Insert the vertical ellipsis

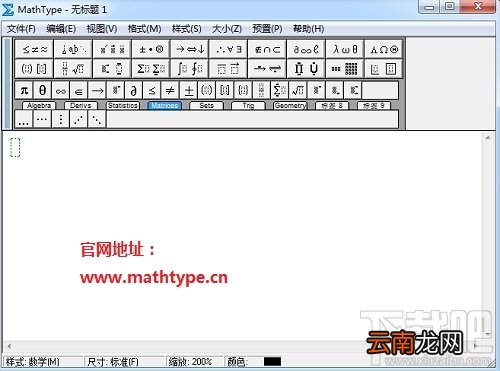[60, 119]
